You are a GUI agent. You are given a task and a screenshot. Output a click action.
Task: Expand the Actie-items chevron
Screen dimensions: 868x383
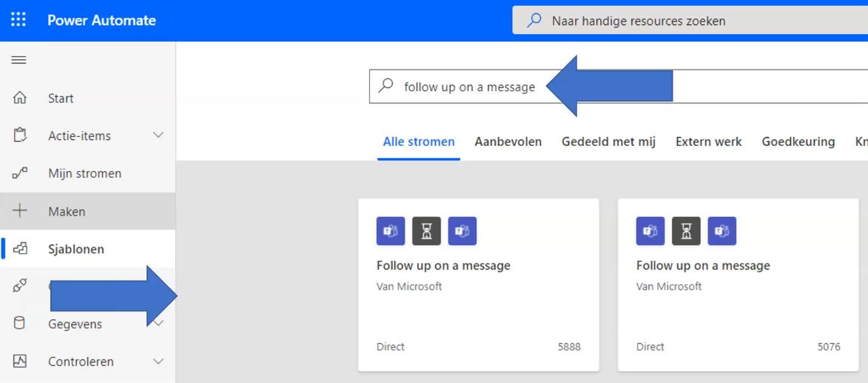[158, 136]
